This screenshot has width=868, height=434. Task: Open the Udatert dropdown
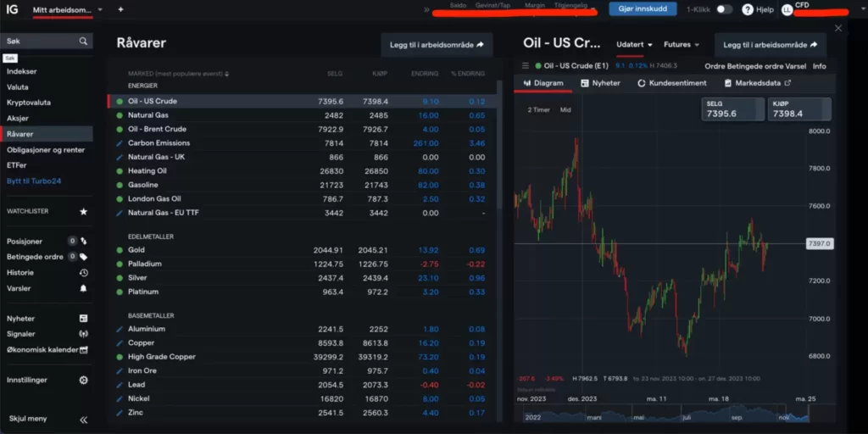click(x=634, y=44)
